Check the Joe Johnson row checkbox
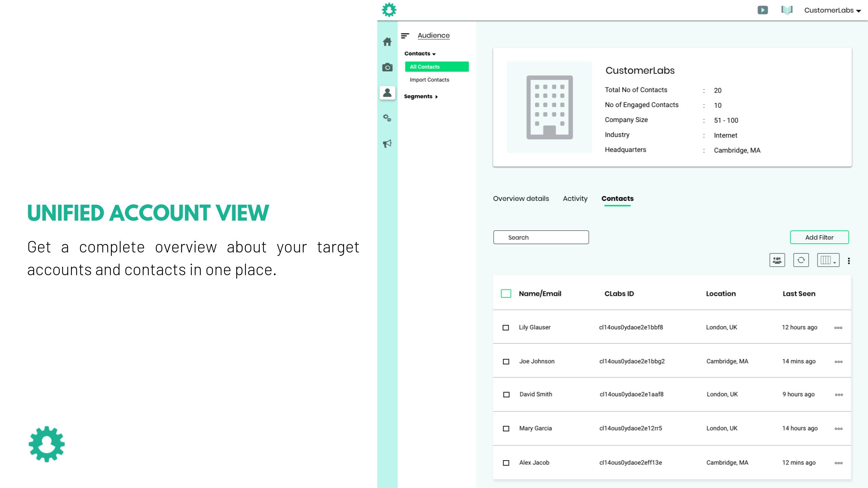868x488 pixels. point(506,362)
